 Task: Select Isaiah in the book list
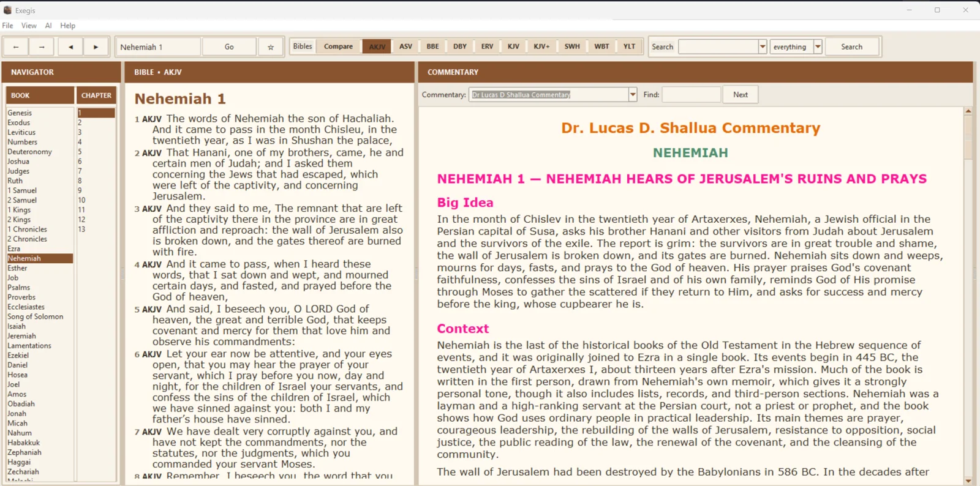point(40,326)
